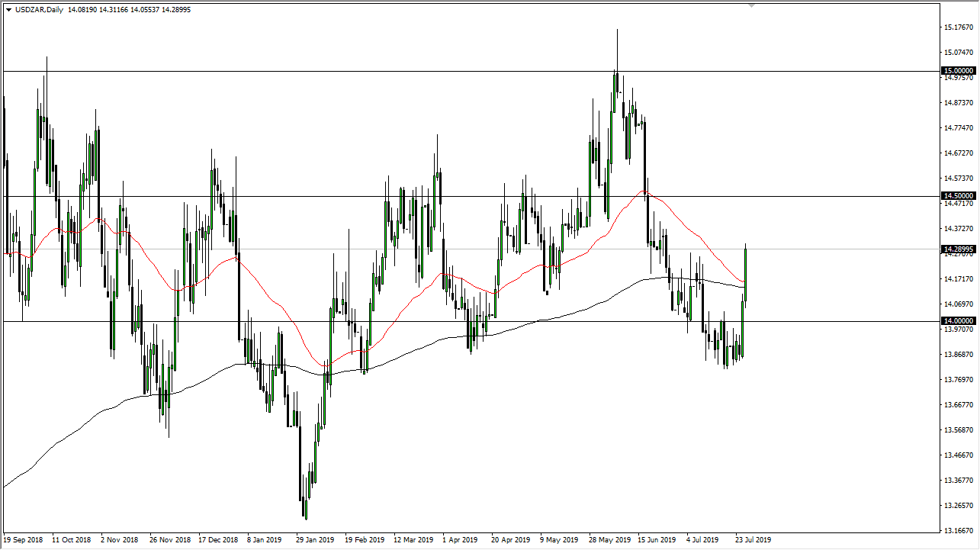
Task: Click the 23 Jul 2019 date label
Action: point(753,538)
